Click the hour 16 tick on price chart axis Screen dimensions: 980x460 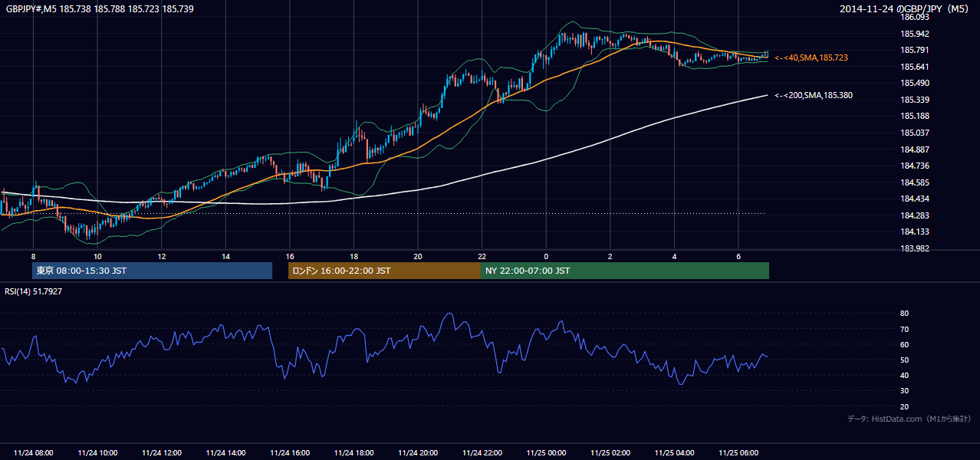[x=290, y=255]
